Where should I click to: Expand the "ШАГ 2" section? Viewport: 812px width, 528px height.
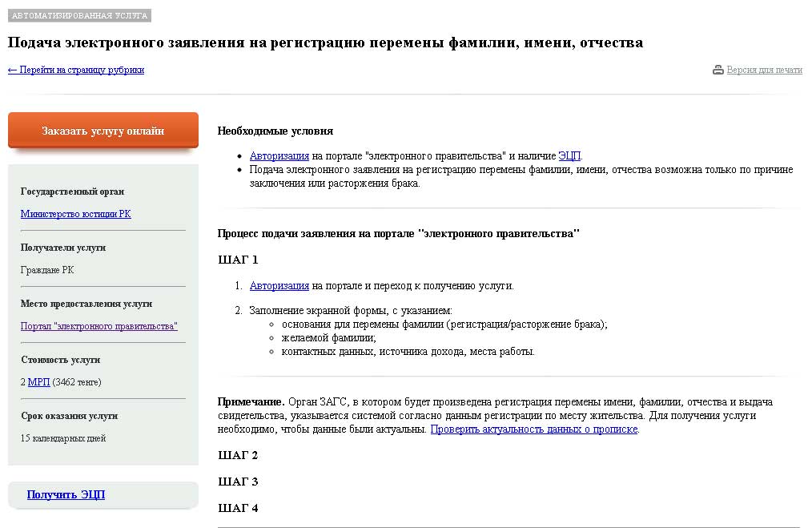238,455
